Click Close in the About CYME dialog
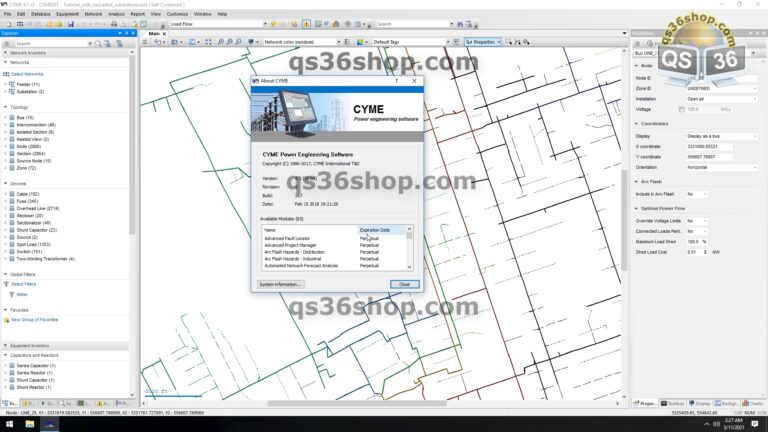Screen dimensions: 768x432 point(405,284)
